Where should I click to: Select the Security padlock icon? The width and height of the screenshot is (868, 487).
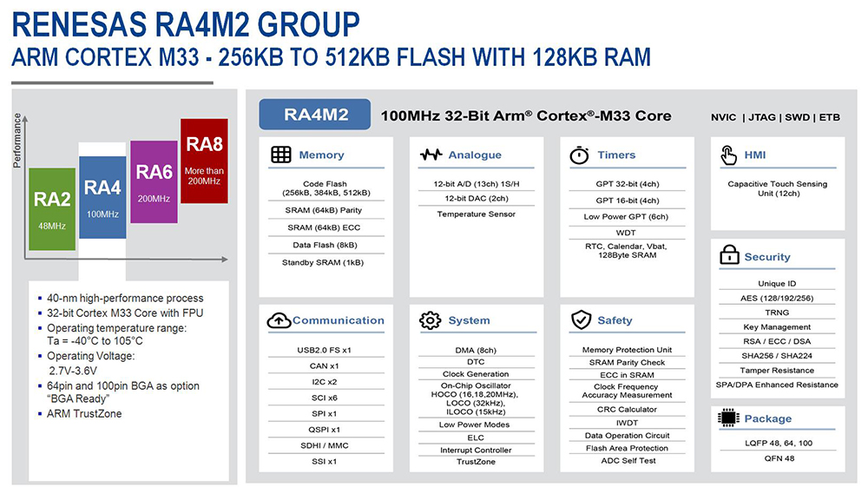point(728,256)
